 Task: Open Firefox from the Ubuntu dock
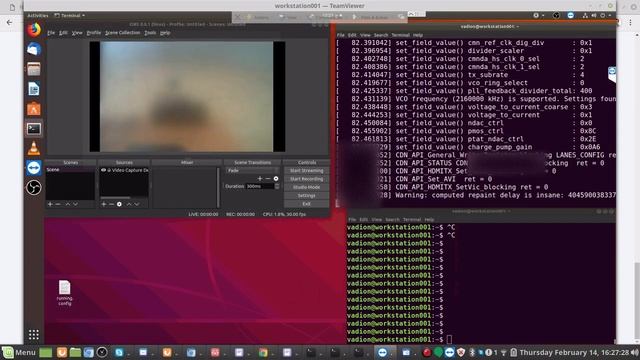click(34, 29)
